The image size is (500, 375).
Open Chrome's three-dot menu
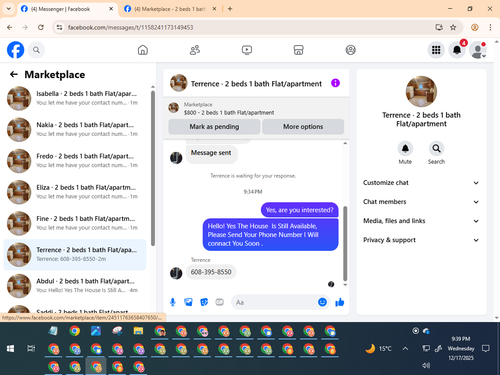pos(490,27)
